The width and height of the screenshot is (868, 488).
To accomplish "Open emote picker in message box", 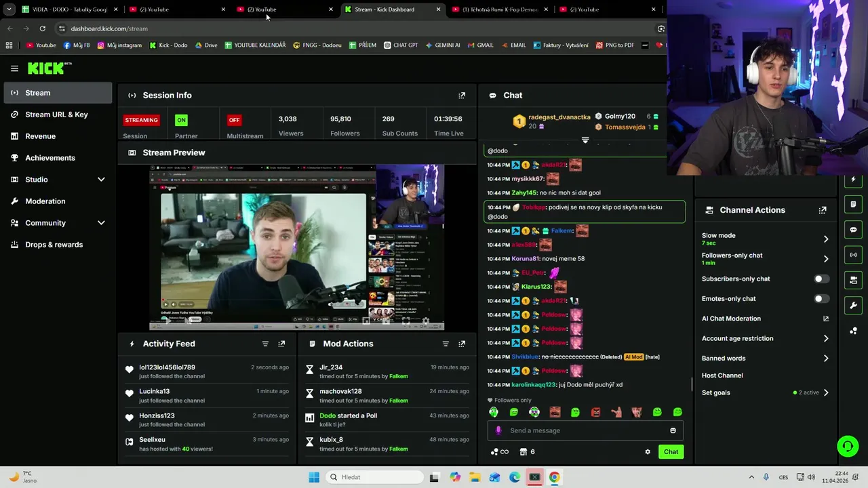I will [x=673, y=430].
